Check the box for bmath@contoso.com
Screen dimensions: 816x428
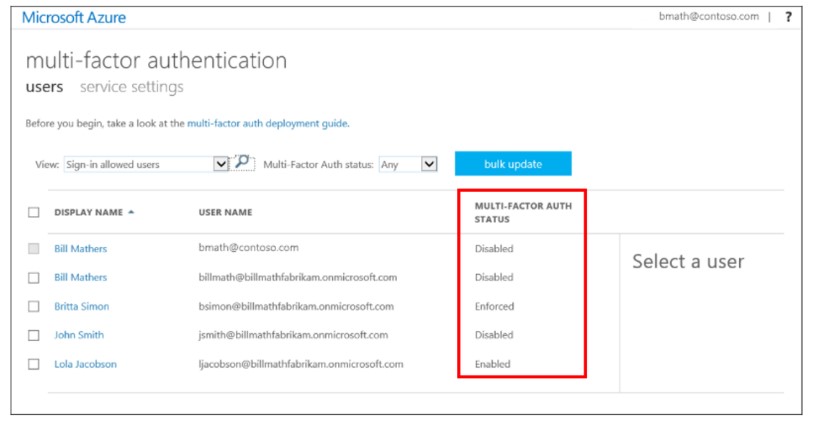(34, 248)
